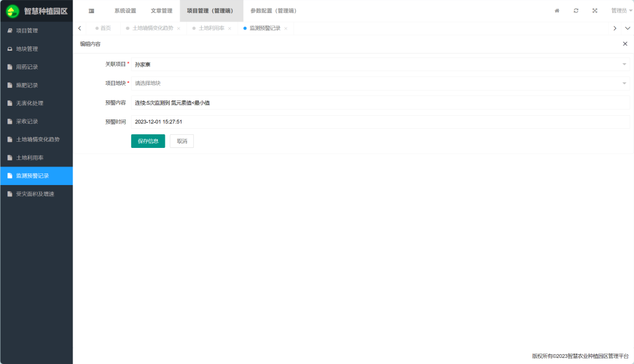Open the 参数配置（管理端） menu
This screenshot has width=634, height=364.
(273, 11)
